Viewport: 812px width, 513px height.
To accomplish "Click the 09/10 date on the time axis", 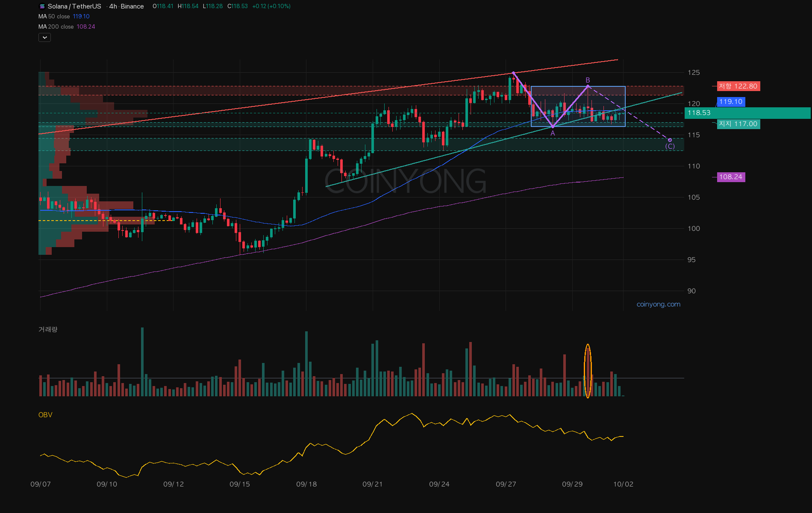I will (x=107, y=484).
